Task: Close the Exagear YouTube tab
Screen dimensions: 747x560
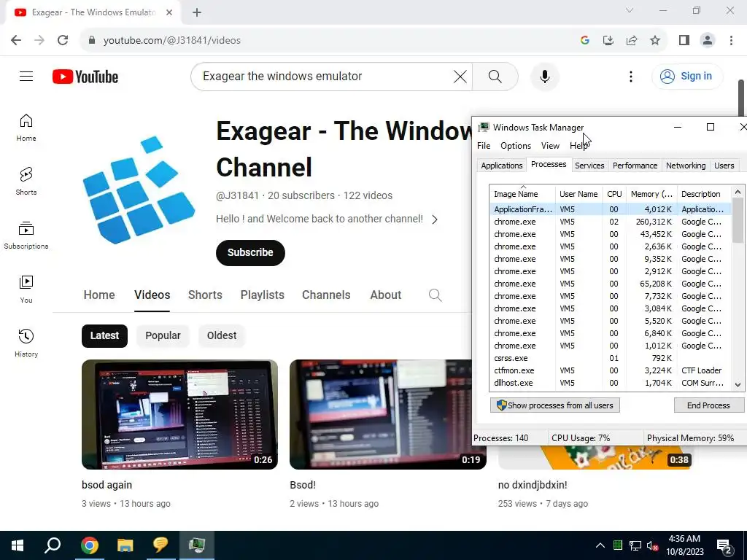Action: pyautogui.click(x=169, y=13)
